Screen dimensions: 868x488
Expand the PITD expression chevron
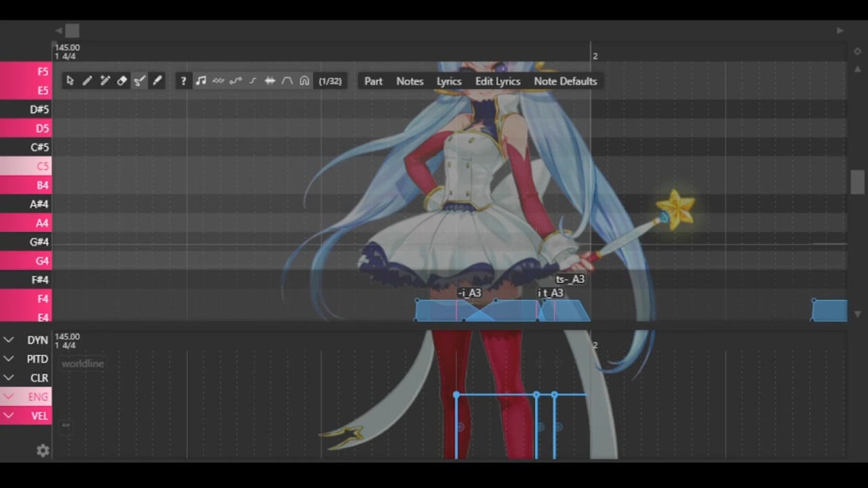tap(9, 359)
